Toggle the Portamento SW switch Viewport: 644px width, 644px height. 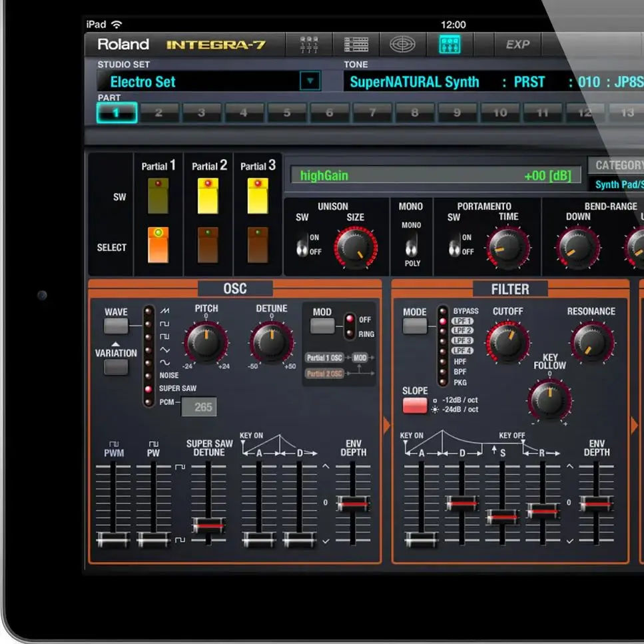455,245
